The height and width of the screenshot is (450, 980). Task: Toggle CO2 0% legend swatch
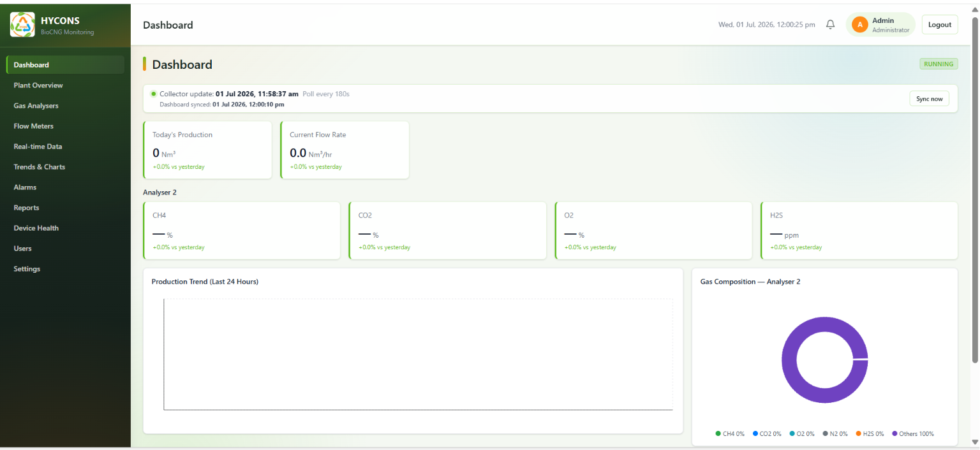pos(755,433)
